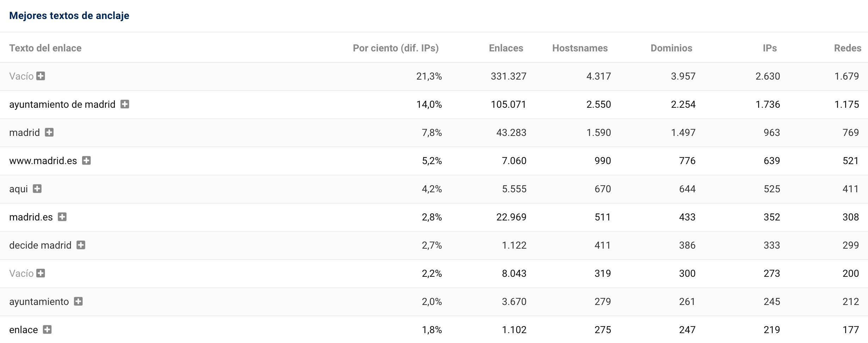Select the 'ayuntamiento de madrid' anchor text
The image size is (868, 343).
pos(62,104)
